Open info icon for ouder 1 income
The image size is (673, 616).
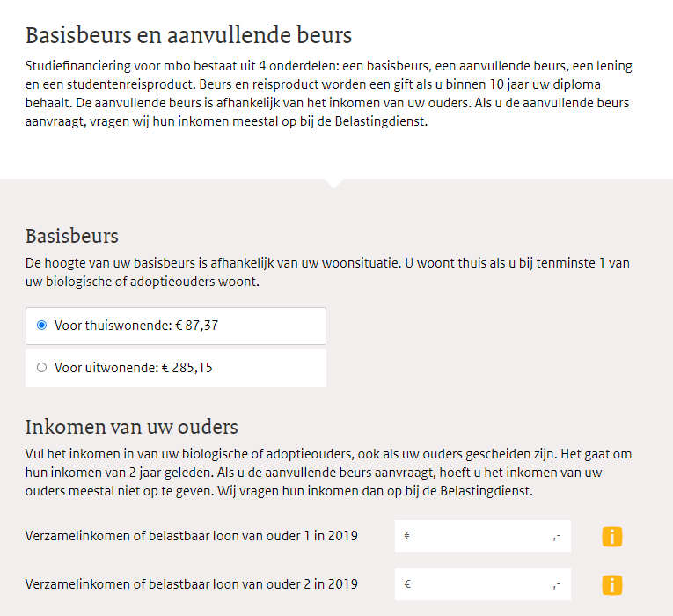(611, 536)
